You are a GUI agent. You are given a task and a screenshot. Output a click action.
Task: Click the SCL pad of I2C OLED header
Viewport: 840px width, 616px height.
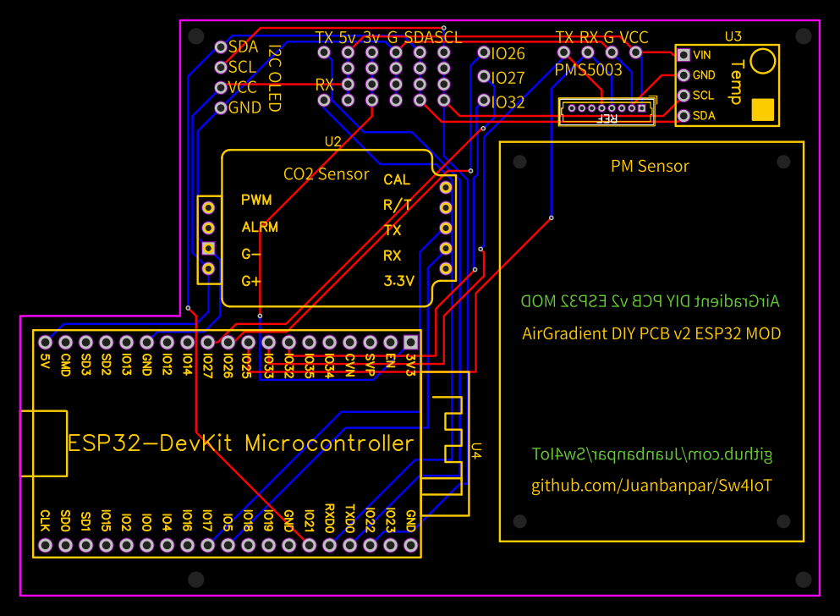tap(221, 68)
